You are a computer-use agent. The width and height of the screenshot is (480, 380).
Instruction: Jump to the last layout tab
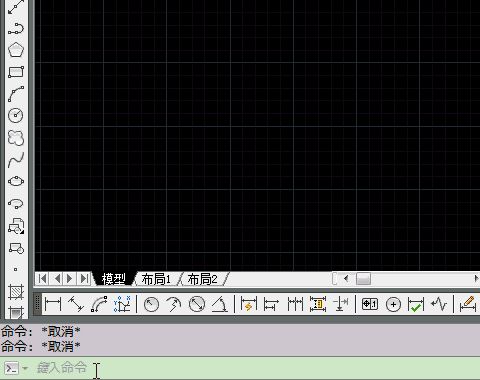click(x=84, y=279)
